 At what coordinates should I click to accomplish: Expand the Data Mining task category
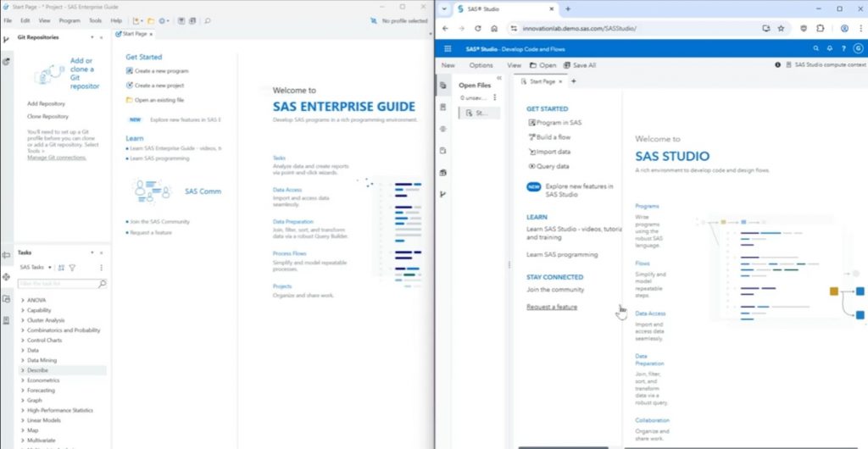23,360
